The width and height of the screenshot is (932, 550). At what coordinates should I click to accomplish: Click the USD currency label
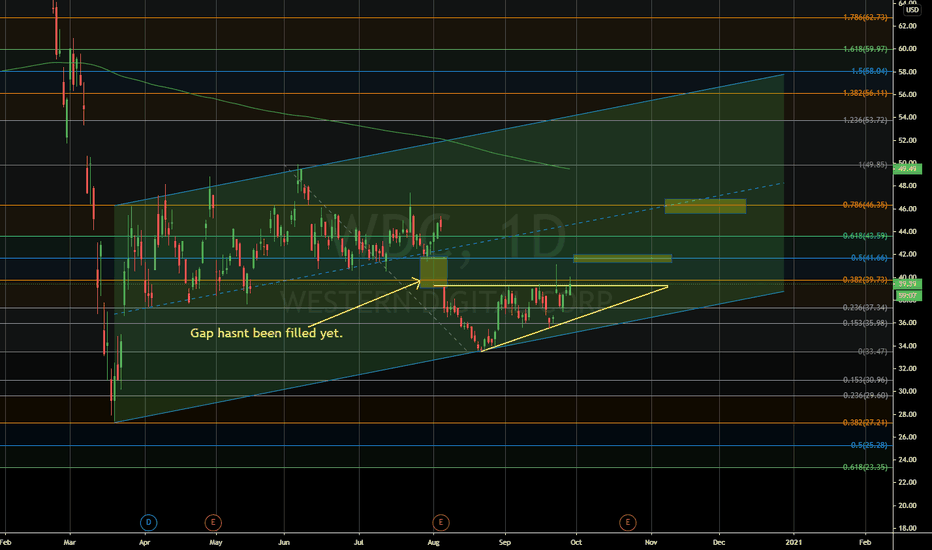pyautogui.click(x=912, y=10)
